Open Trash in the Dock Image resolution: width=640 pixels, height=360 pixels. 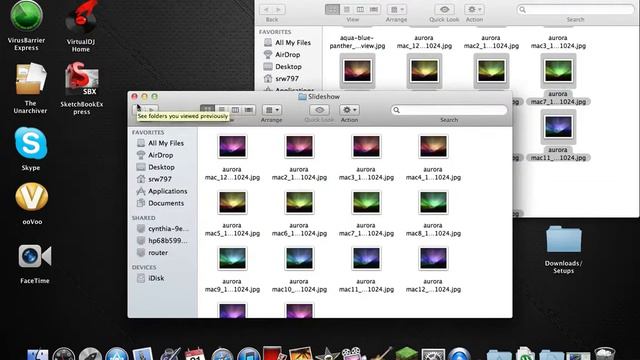click(604, 354)
